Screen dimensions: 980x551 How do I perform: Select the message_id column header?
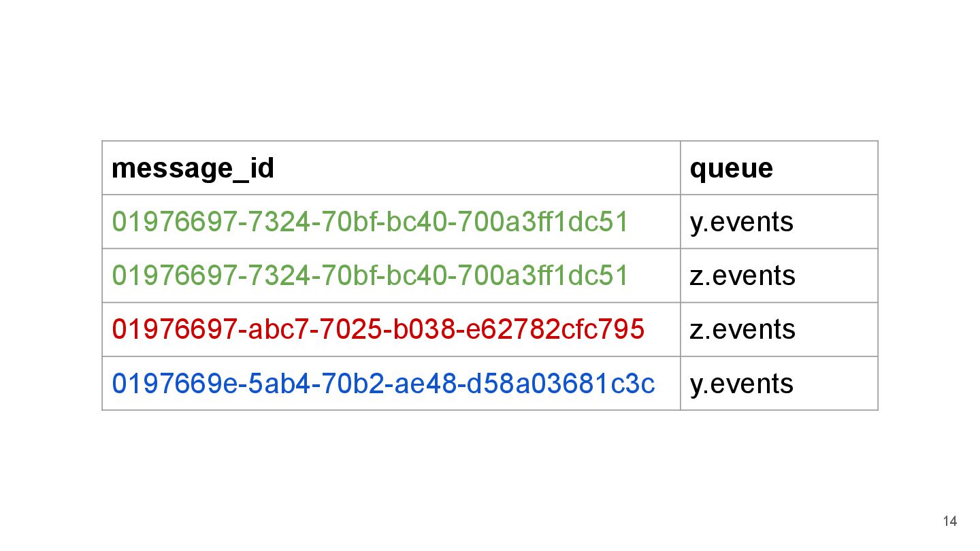pos(391,168)
